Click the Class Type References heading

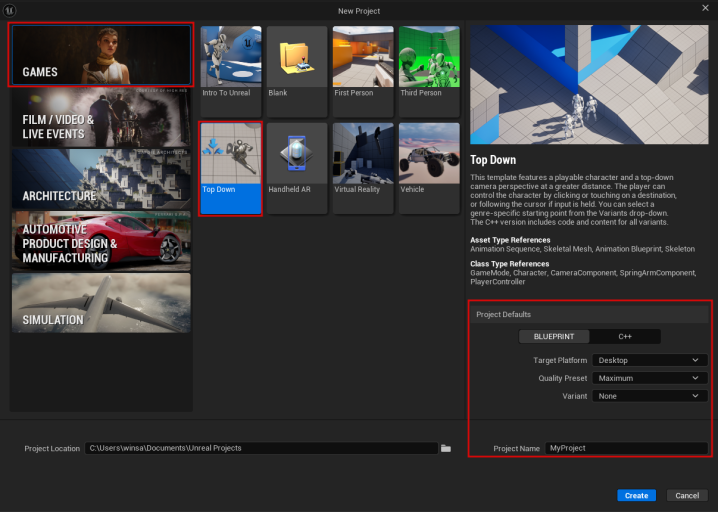point(510,264)
